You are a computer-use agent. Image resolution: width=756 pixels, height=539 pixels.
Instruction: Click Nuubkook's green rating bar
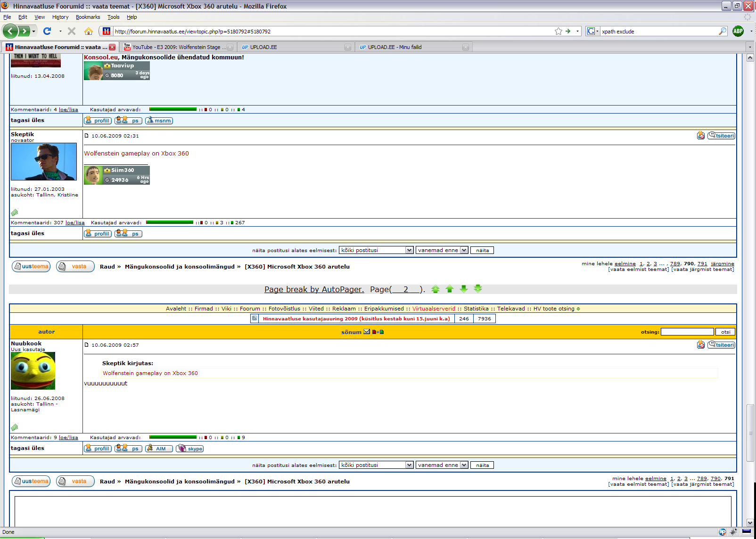coord(173,437)
